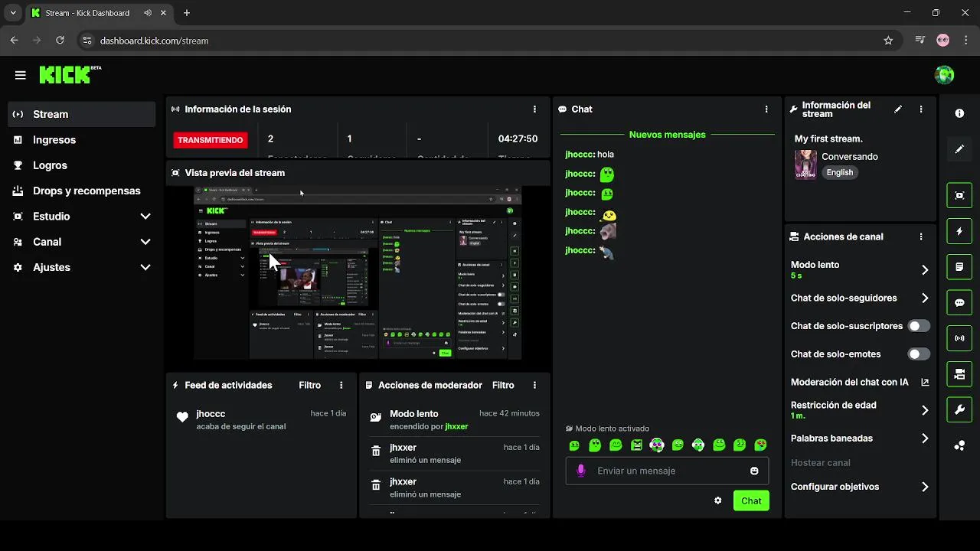Toggle Chat de solo-emotes switch
This screenshot has height=551, width=980.
click(x=919, y=354)
